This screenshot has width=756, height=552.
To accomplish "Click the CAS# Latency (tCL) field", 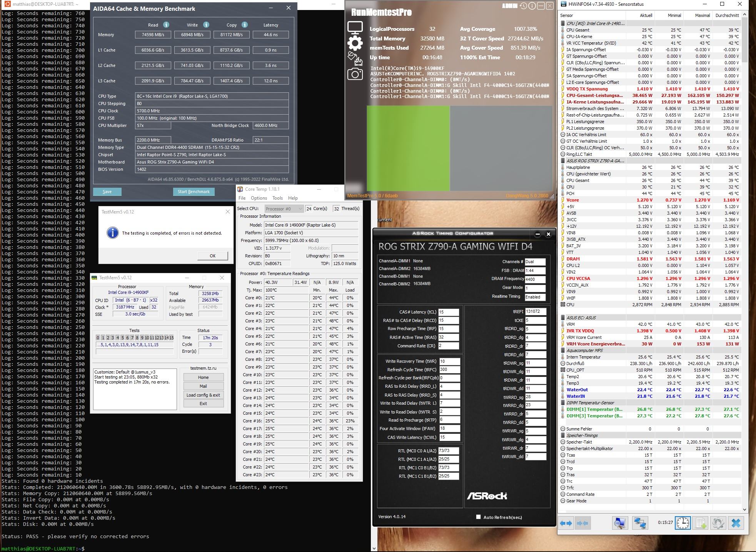I will click(449, 312).
